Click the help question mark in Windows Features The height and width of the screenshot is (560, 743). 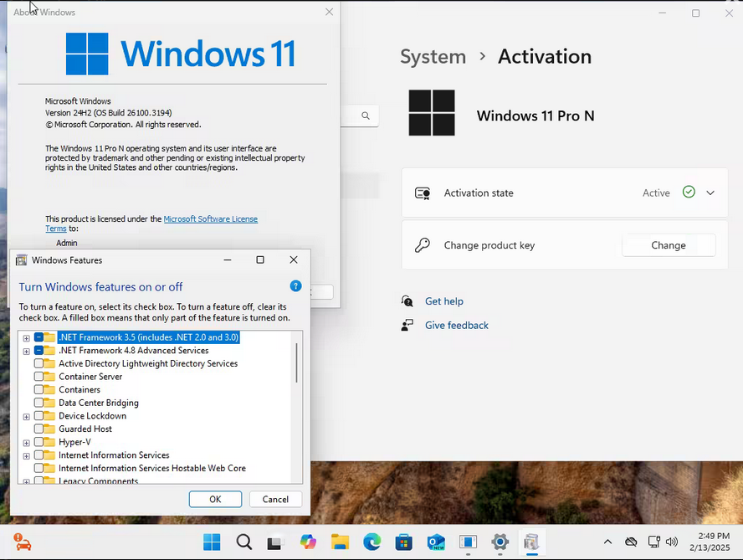pyautogui.click(x=295, y=286)
